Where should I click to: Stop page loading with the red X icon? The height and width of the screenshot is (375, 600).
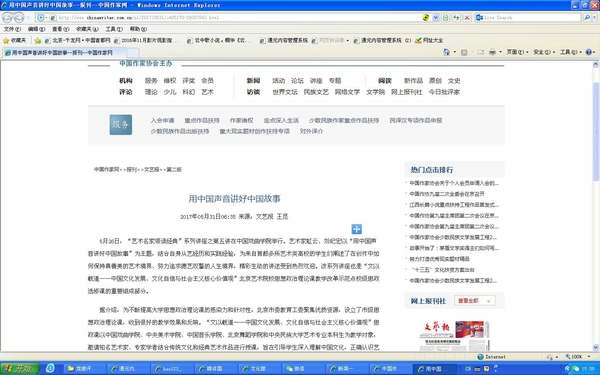coord(467,18)
